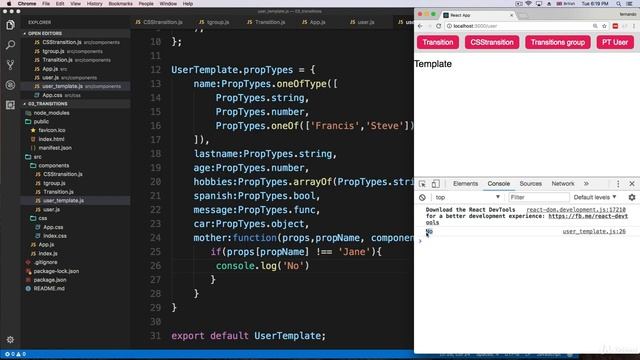Click the Wi-Fi icon in menu bar
The height and width of the screenshot is (360, 640).
pos(529,4)
